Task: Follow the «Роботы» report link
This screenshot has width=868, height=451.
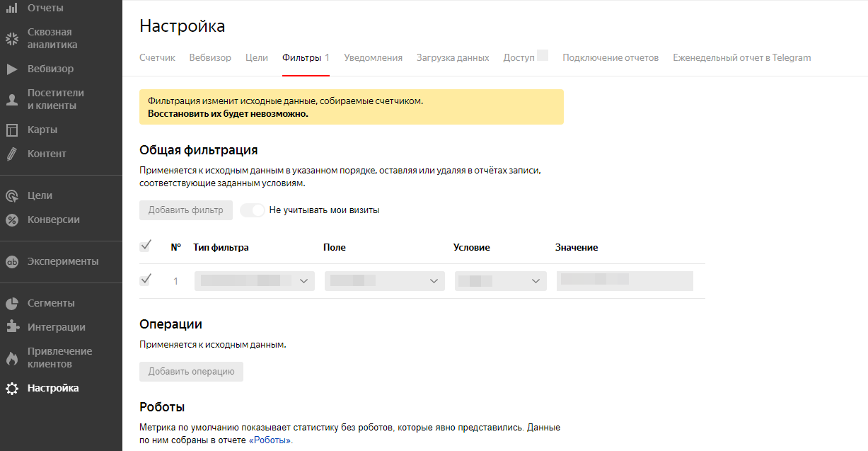Action: coord(270,440)
